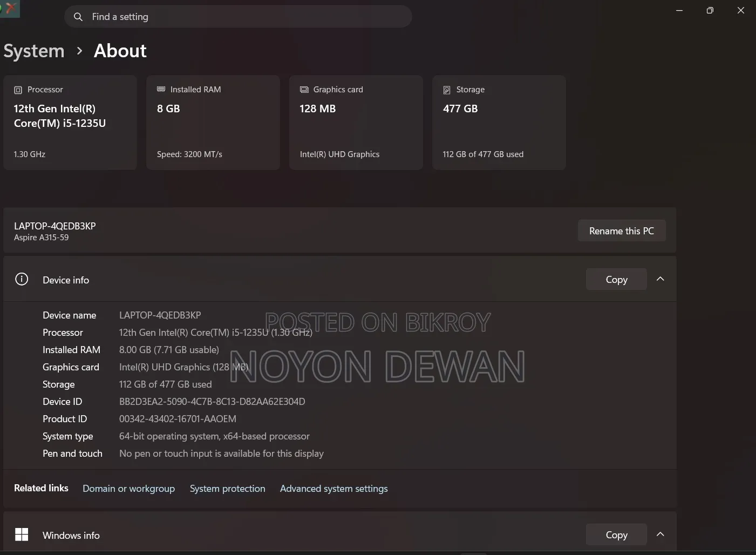
Task: Open the Installed RAM summary card
Action: click(213, 123)
